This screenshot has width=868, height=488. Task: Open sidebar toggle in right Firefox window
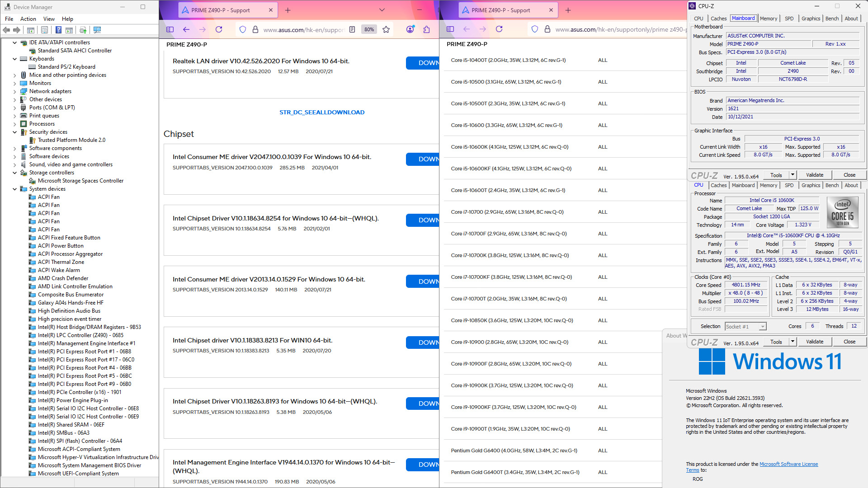pos(450,29)
